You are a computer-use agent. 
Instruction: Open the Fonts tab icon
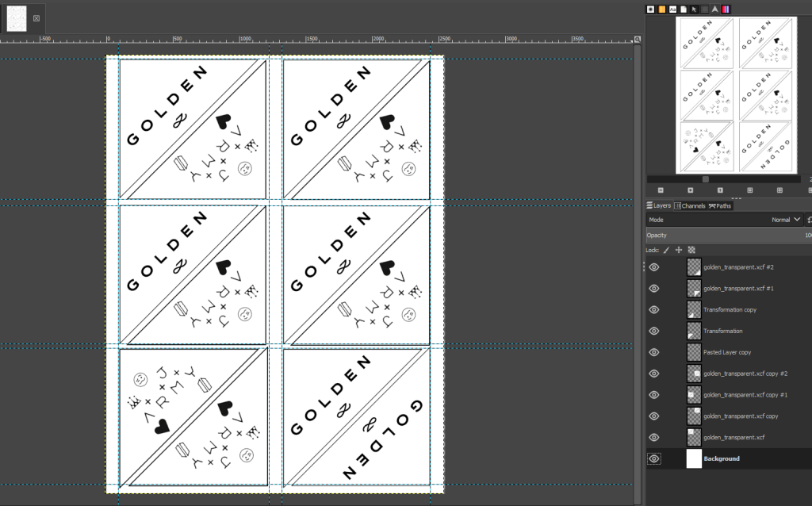pyautogui.click(x=673, y=9)
